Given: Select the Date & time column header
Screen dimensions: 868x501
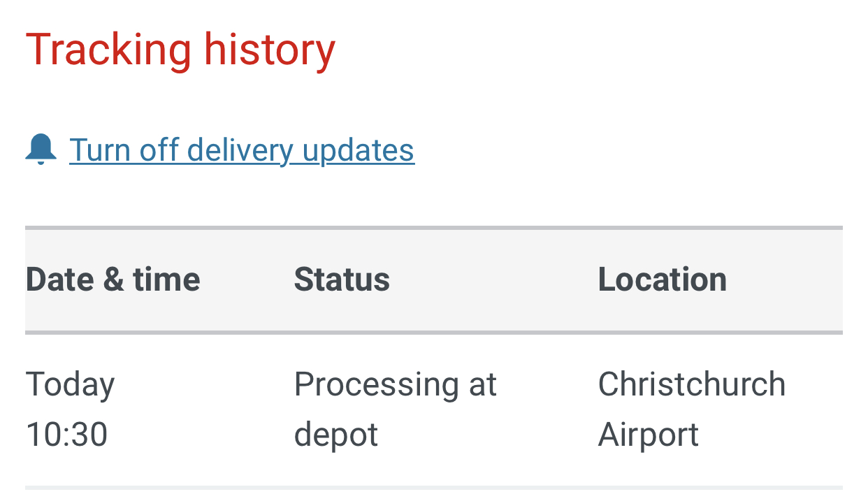Looking at the screenshot, I should 113,279.
